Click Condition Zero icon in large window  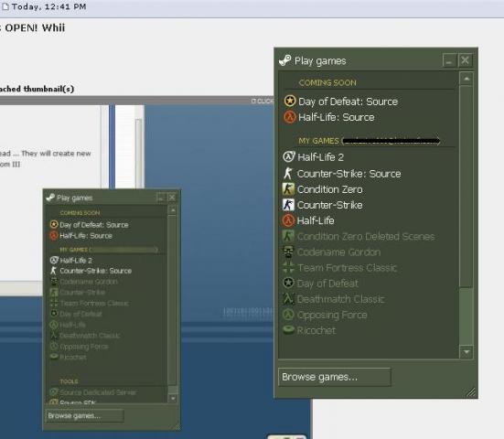click(288, 189)
